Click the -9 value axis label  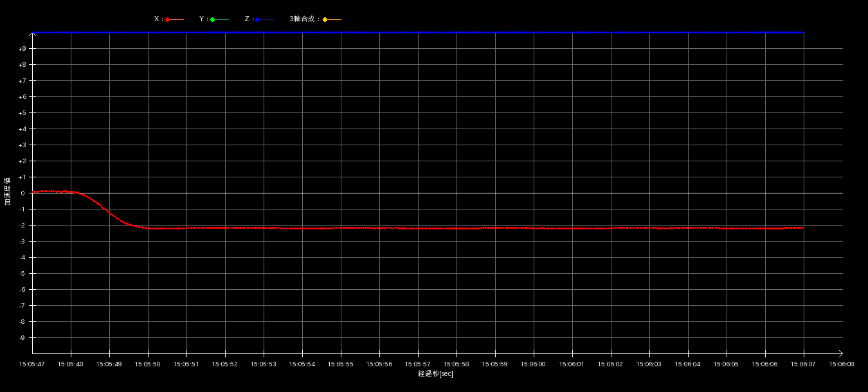click(x=22, y=338)
